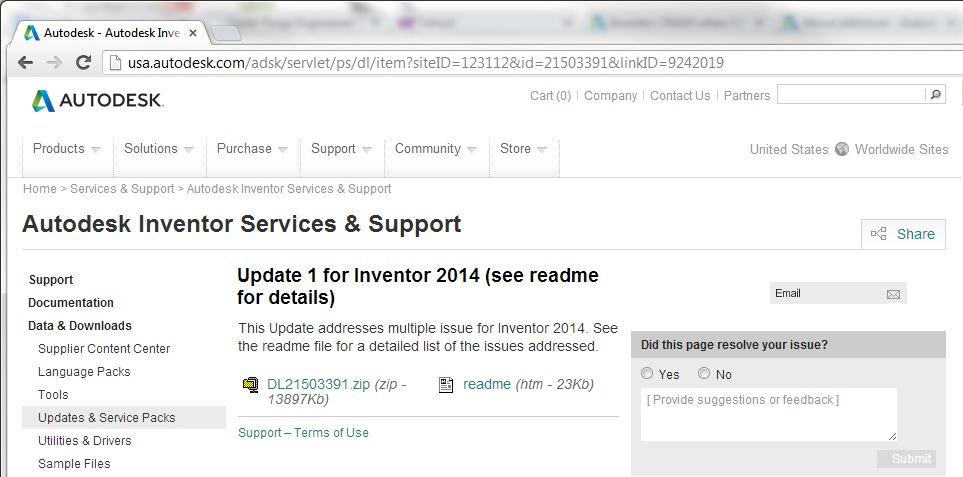Screen dimensions: 963x477
Task: Click the zip file icon
Action: [x=251, y=385]
